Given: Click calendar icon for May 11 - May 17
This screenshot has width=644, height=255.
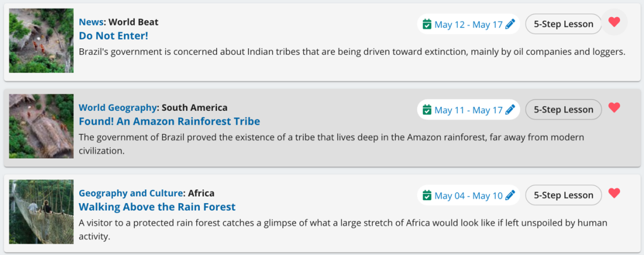Looking at the screenshot, I should click(427, 110).
